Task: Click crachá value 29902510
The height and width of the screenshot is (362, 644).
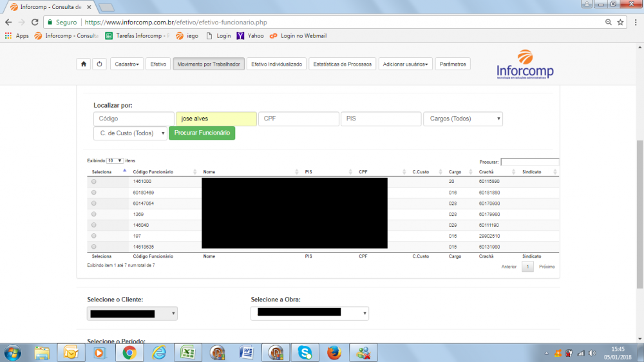Action: (x=489, y=236)
